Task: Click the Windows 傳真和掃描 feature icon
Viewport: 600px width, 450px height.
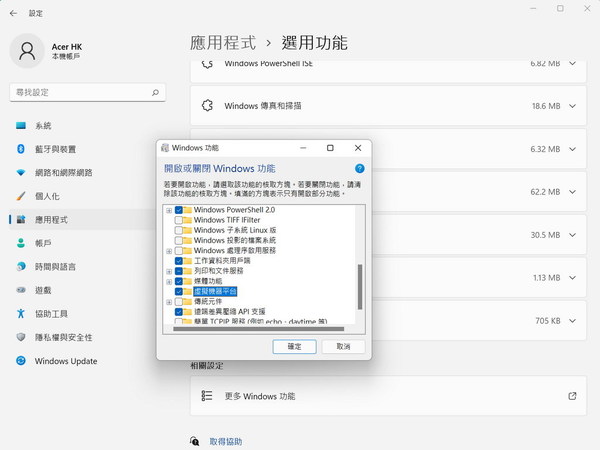Action: point(207,106)
